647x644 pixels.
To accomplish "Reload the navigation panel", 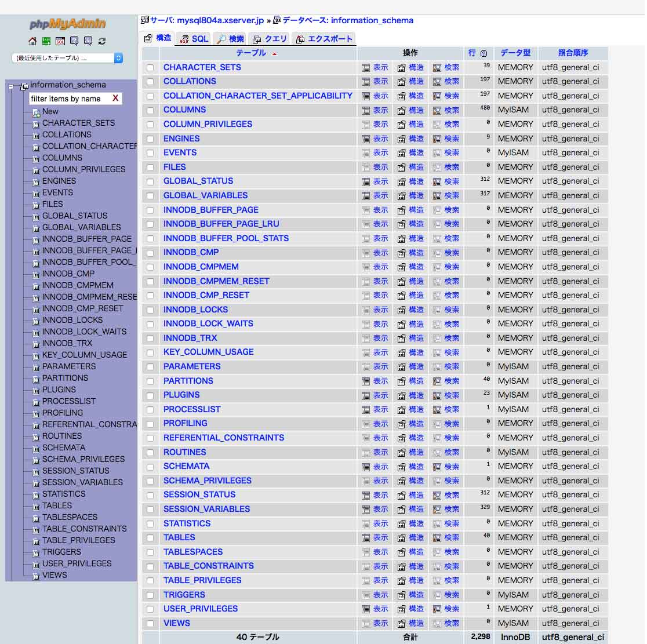I will click(102, 41).
